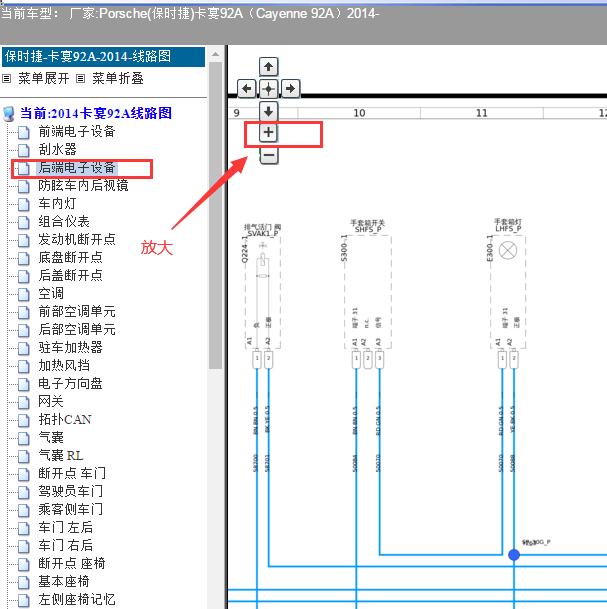Open 后部空调单元 diagram
The image size is (607, 609).
(77, 329)
